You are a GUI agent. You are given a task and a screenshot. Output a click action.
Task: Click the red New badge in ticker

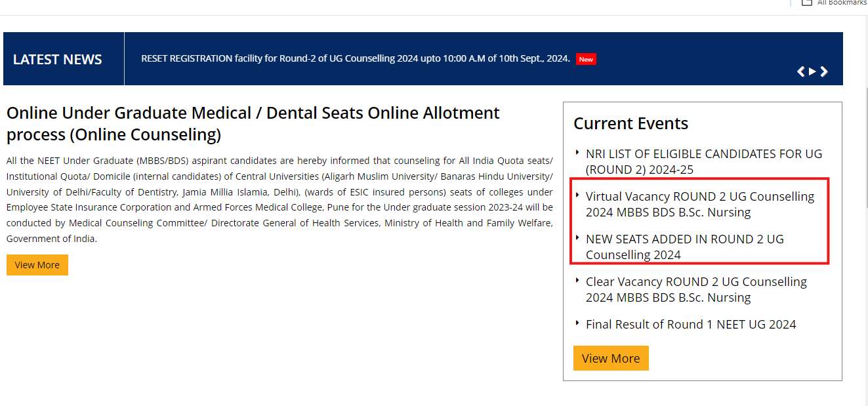point(586,59)
